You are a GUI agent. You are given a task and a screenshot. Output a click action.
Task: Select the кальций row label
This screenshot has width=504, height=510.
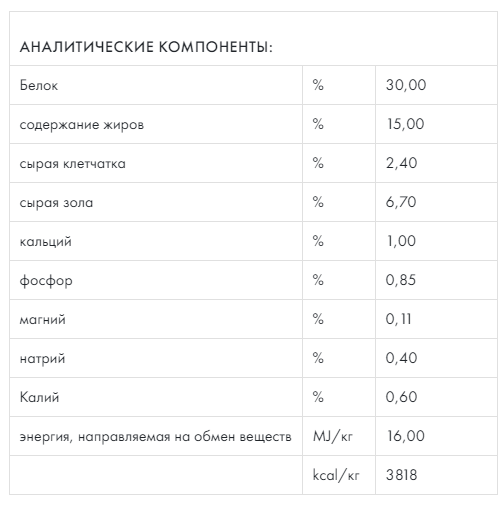click(45, 241)
